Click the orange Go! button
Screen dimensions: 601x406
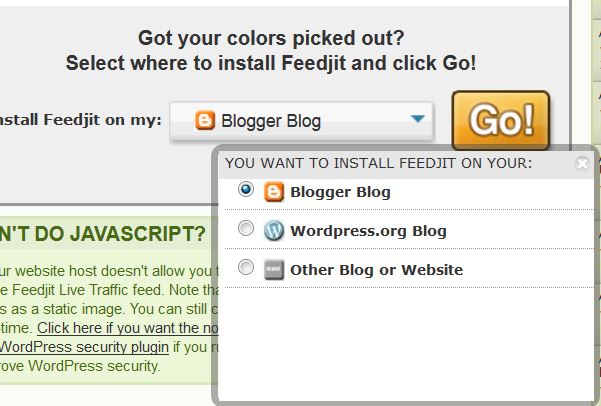[x=501, y=120]
